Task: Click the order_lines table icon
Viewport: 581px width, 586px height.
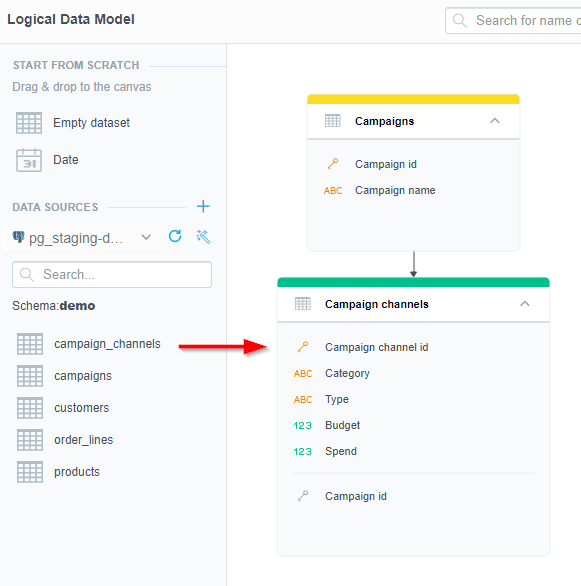Action: click(x=30, y=440)
